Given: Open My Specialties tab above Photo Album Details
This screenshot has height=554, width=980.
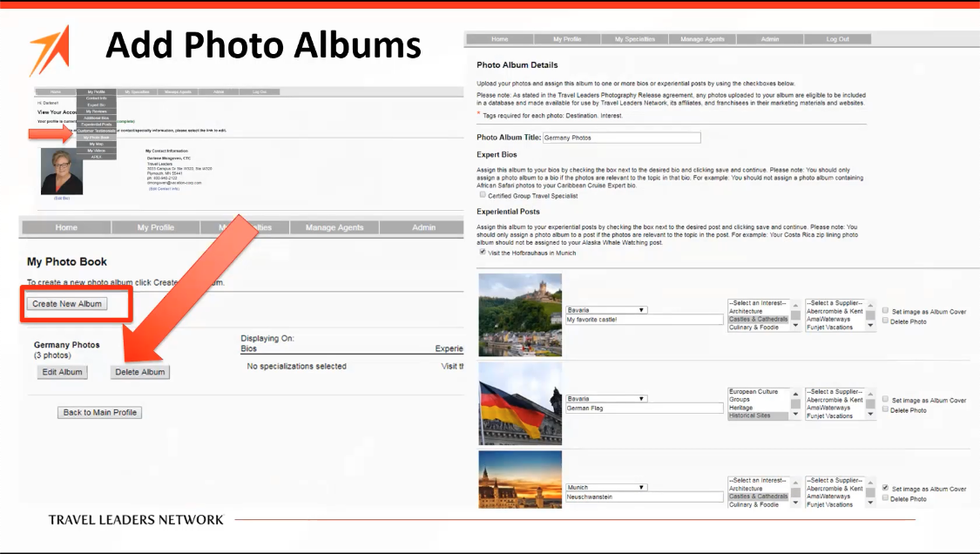Looking at the screenshot, I should click(x=634, y=39).
